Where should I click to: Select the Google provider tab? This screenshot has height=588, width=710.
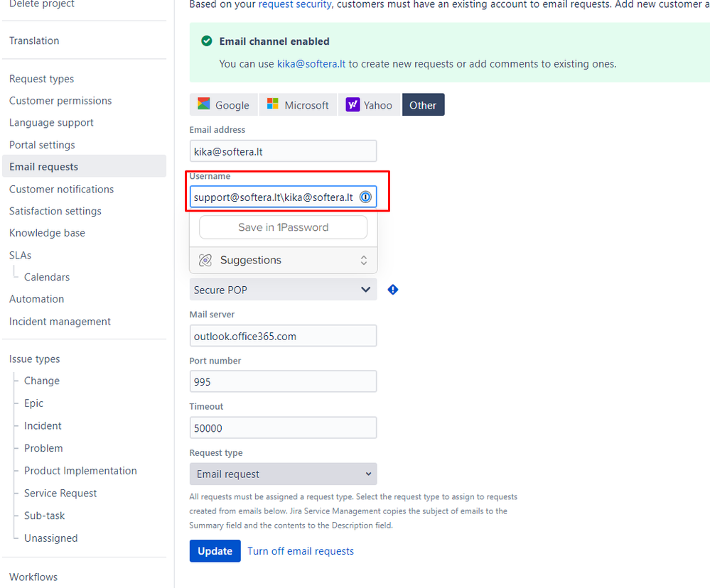[x=224, y=105]
